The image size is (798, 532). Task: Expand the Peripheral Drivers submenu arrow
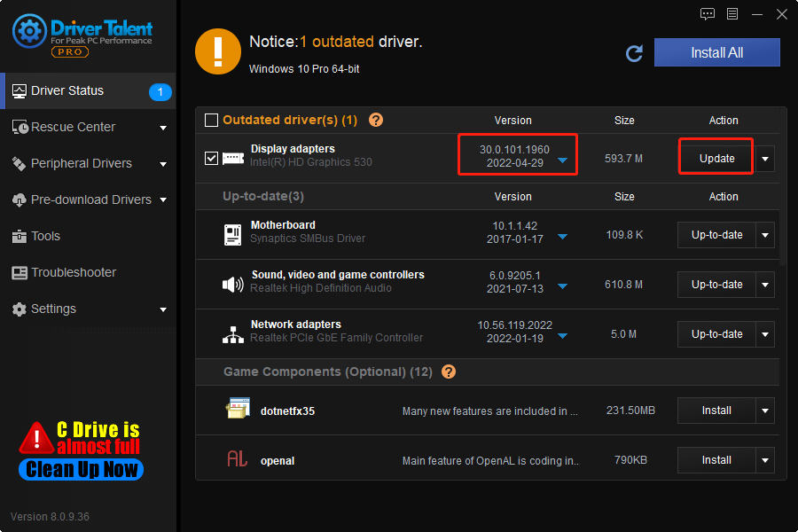tap(163, 164)
